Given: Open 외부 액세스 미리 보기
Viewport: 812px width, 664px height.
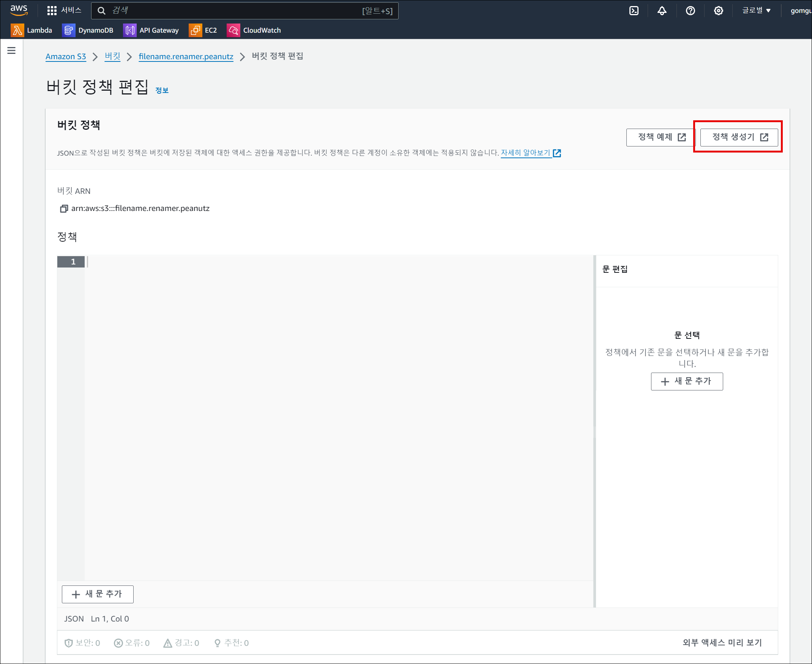Looking at the screenshot, I should (722, 643).
